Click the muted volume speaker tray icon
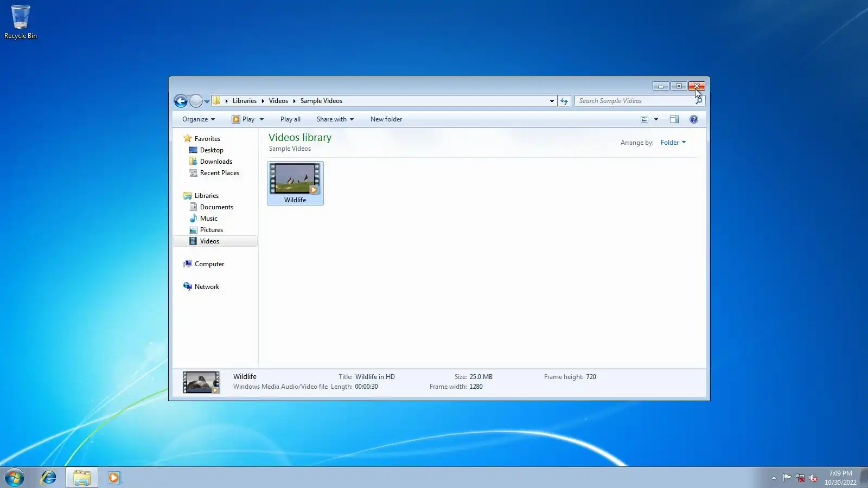The width and height of the screenshot is (868, 488). (813, 478)
